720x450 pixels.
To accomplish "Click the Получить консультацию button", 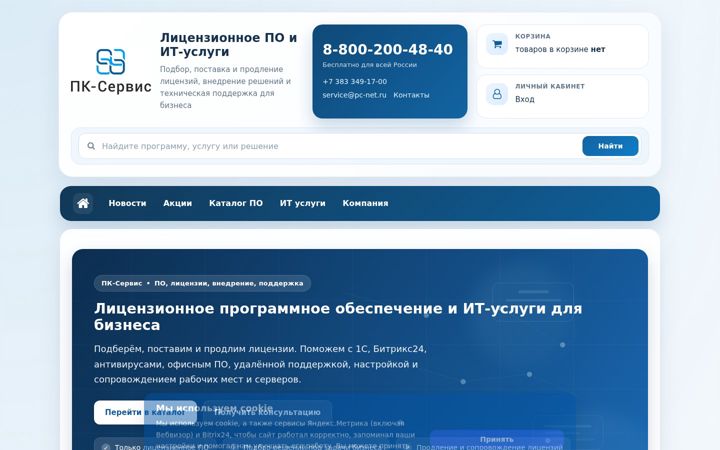I will click(x=267, y=412).
